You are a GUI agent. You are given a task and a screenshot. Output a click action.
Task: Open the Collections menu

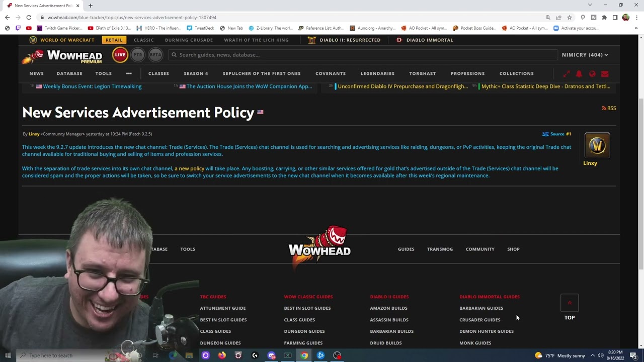coord(516,73)
